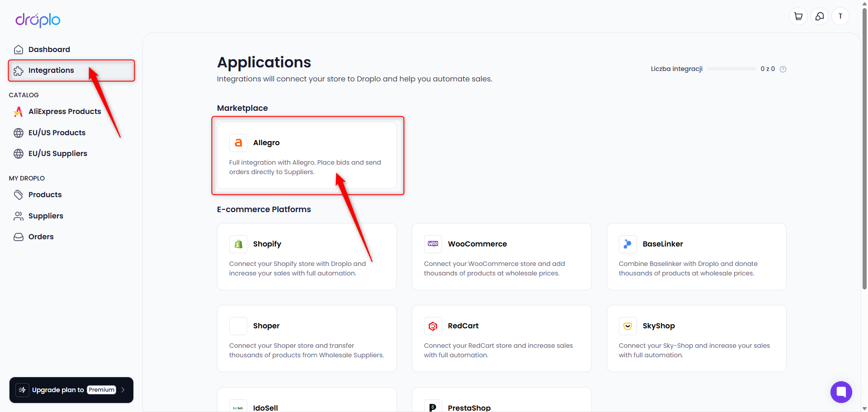This screenshot has height=412, width=868.
Task: Open the RedCart integration card
Action: click(501, 338)
